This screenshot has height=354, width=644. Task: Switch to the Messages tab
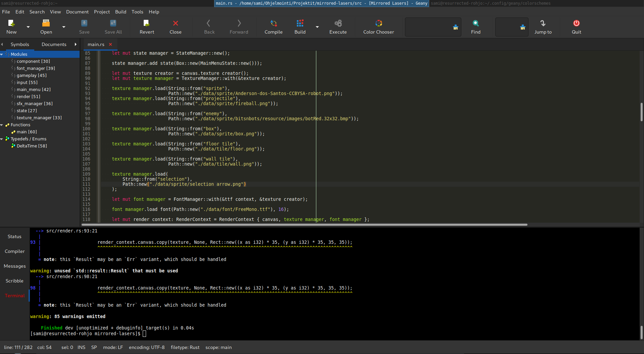tap(14, 266)
